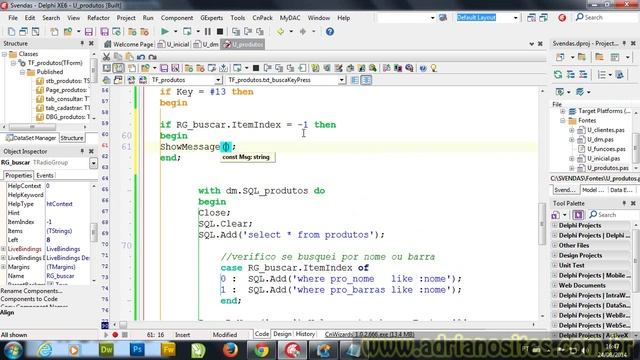Screen dimensions: 640x360
Task: Open Google Chrome from the taskbar
Action: tap(262, 350)
